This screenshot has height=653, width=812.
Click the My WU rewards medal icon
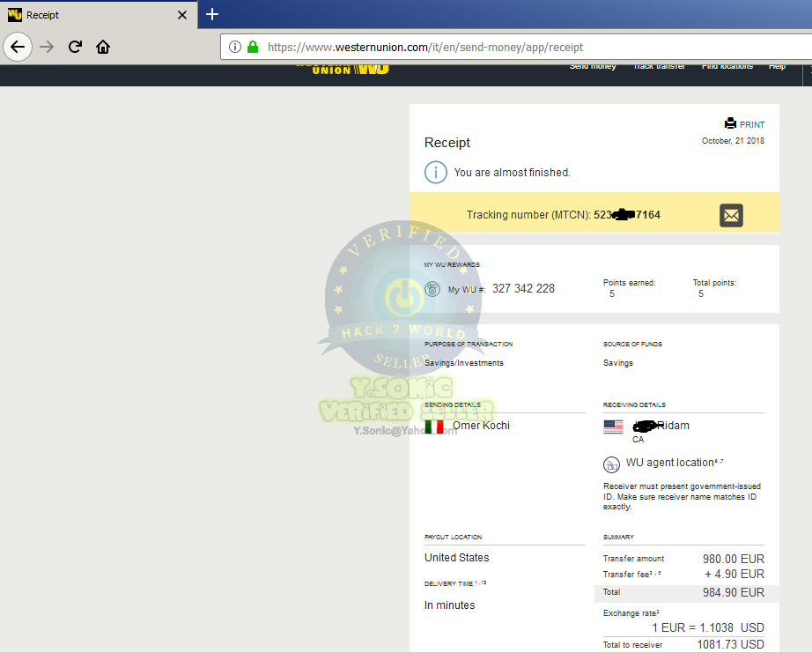click(432, 289)
